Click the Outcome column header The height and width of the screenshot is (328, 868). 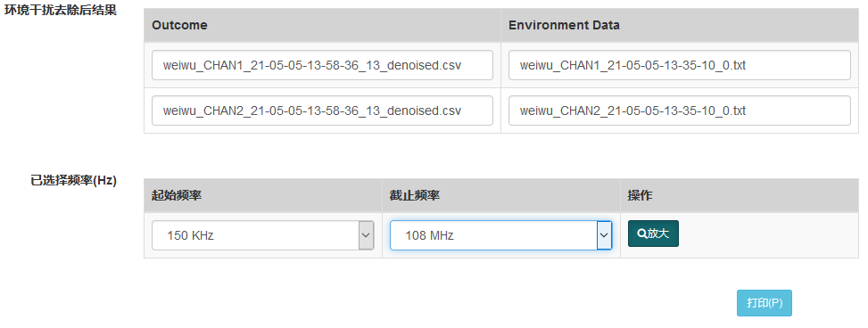click(x=180, y=25)
